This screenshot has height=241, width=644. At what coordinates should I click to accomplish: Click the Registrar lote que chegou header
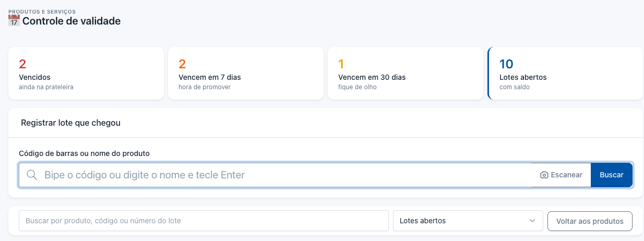coord(70,123)
